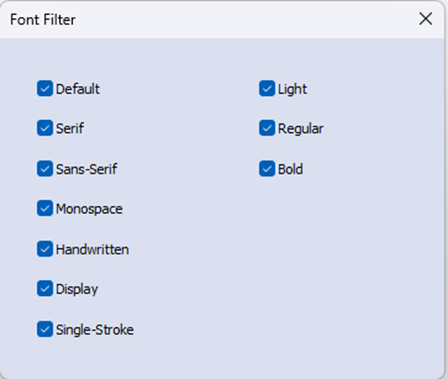Image resolution: width=448 pixels, height=379 pixels.
Task: Click the 'Display' label text
Action: [x=77, y=289]
